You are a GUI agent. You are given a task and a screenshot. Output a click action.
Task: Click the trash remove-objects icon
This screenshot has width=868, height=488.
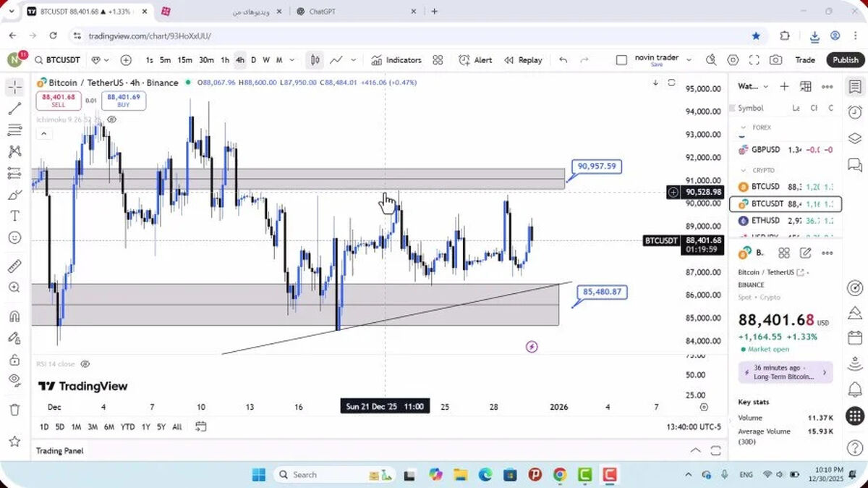click(x=14, y=410)
